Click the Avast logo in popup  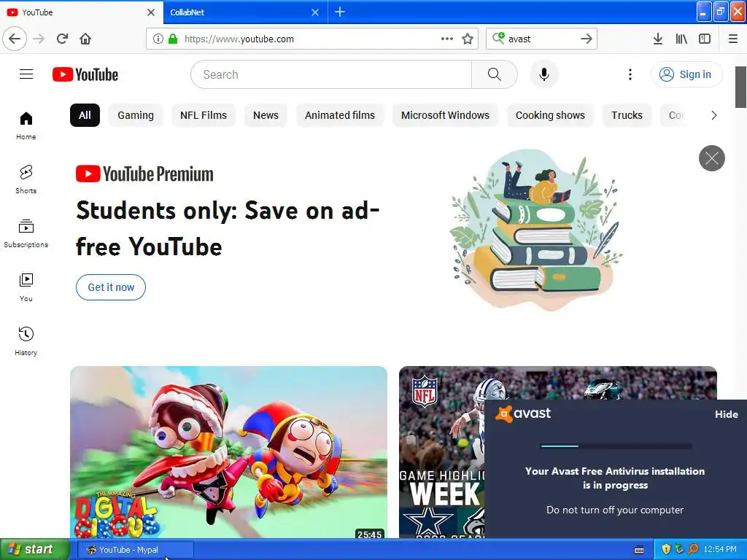523,413
